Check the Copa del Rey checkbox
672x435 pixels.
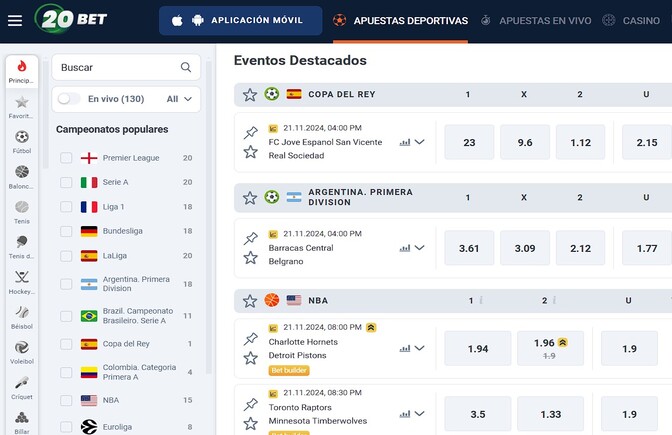[66, 344]
